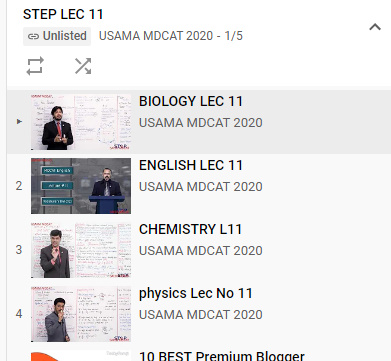Toggle the shuffle playlist icon
This screenshot has width=391, height=361.
[83, 66]
